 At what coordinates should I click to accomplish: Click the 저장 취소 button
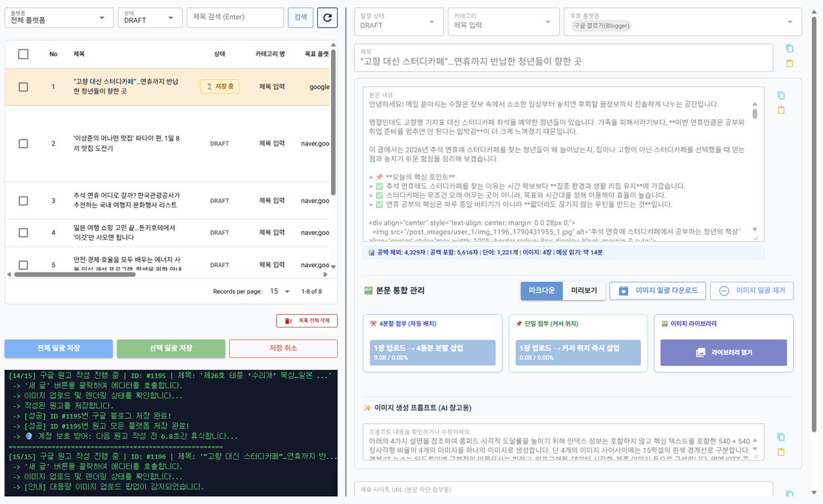[283, 348]
